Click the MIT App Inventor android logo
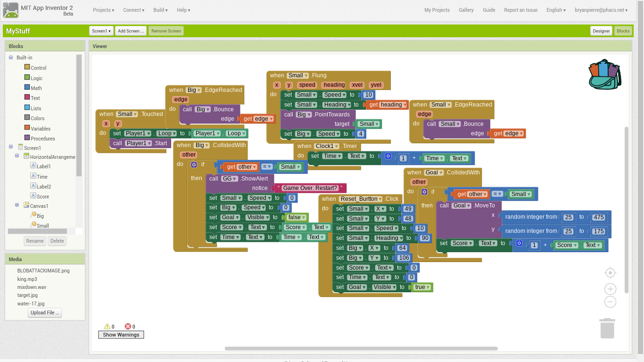644x362 pixels. pyautogui.click(x=10, y=10)
